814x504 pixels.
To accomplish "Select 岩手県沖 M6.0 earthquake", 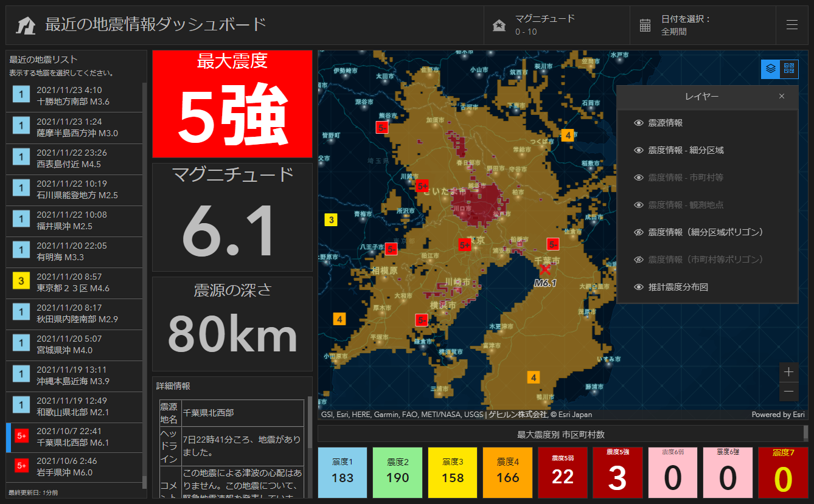I will point(74,468).
